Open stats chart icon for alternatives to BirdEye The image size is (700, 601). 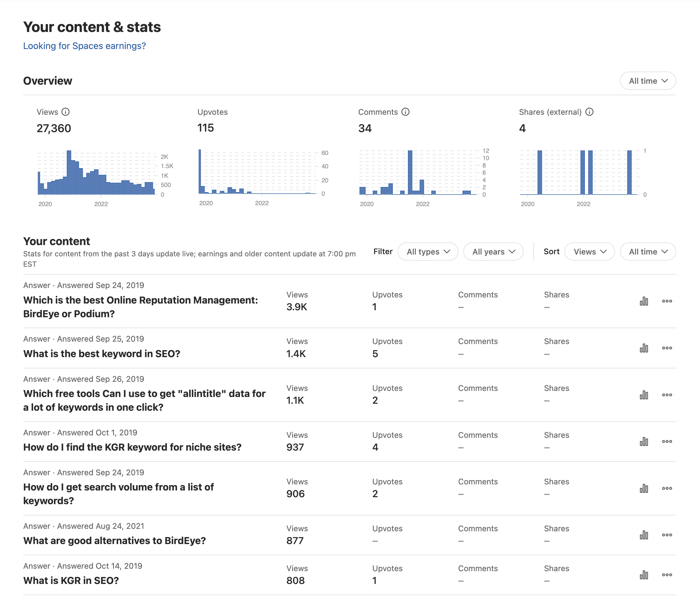pyautogui.click(x=644, y=535)
